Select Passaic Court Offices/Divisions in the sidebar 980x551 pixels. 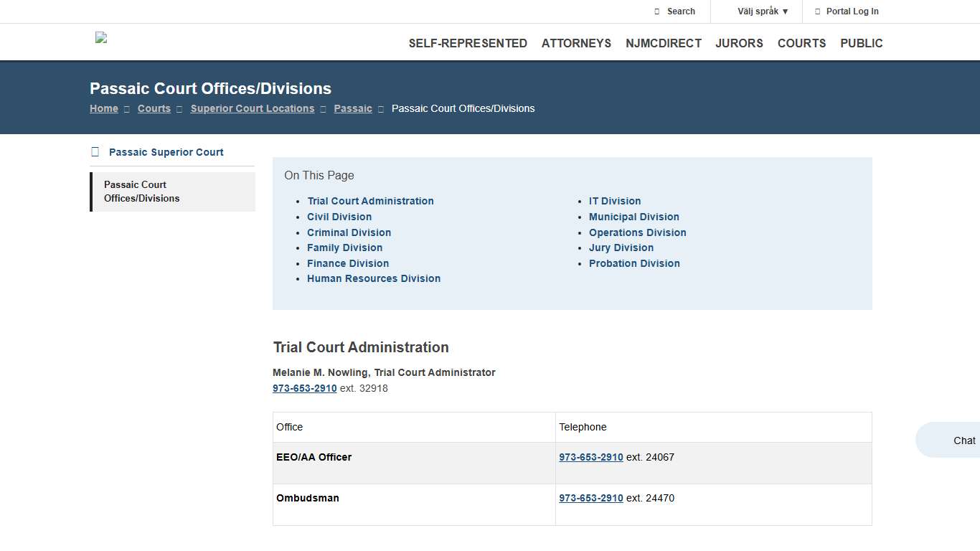pos(142,192)
